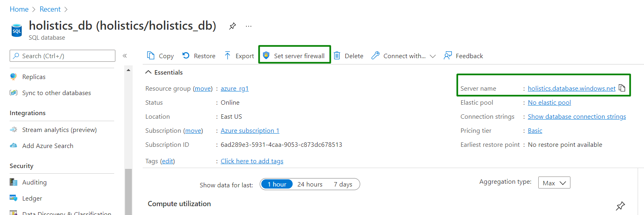Viewport: 644px width, 215px height.
Task: Click the edit link beside Tags
Action: 168,161
